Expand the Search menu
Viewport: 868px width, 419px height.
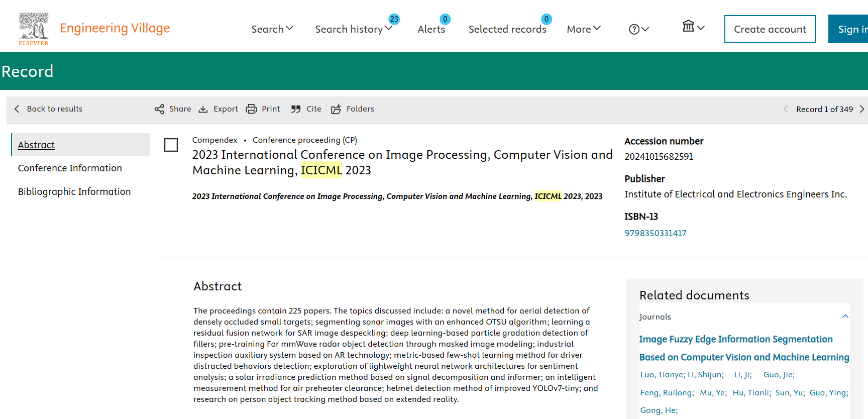pos(272,29)
